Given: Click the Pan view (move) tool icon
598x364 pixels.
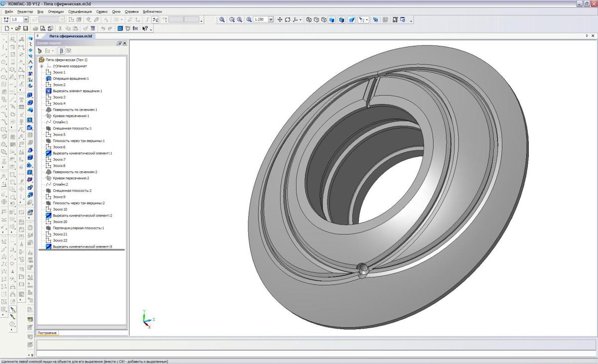Looking at the screenshot, I should [280, 20].
